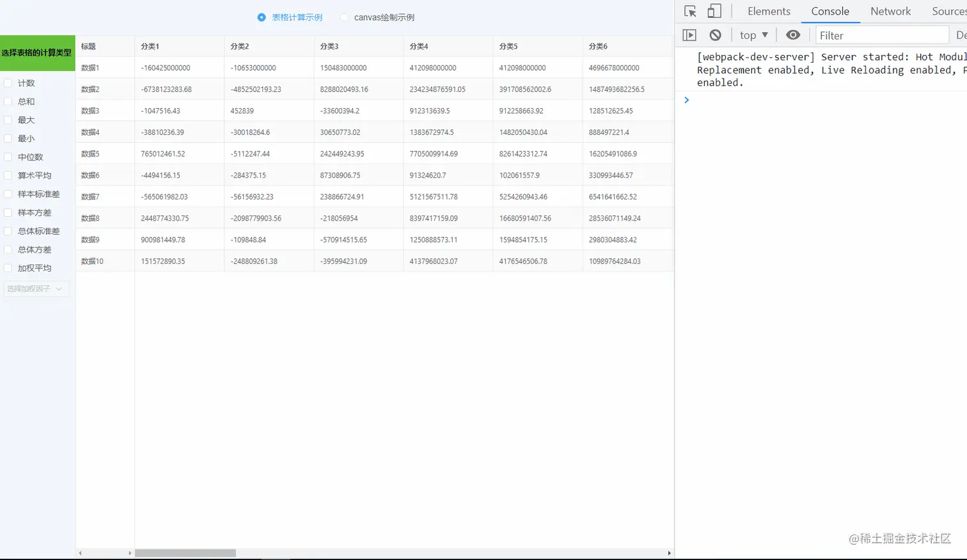Enable the 总体方差 checkbox

[8, 250]
